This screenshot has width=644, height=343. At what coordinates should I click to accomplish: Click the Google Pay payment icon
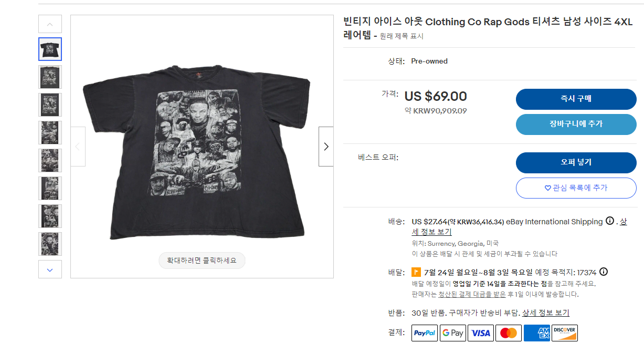452,333
